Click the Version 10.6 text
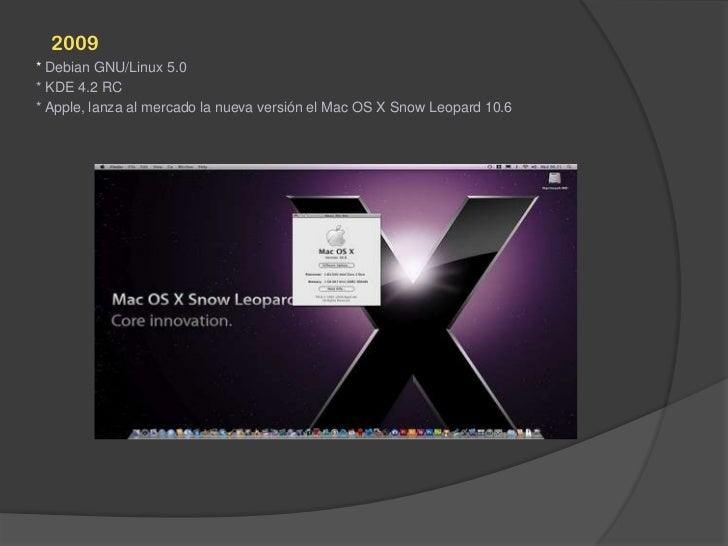The height and width of the screenshot is (546, 728). 336,257
